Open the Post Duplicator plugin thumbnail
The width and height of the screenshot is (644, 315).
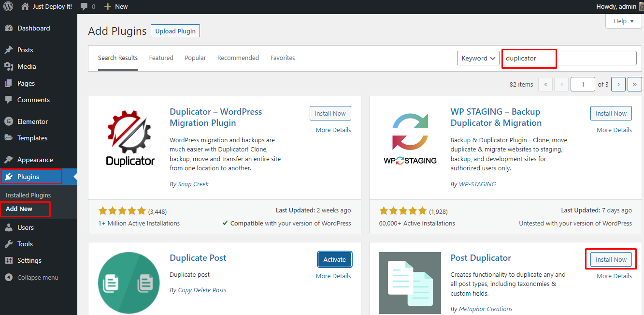[410, 283]
